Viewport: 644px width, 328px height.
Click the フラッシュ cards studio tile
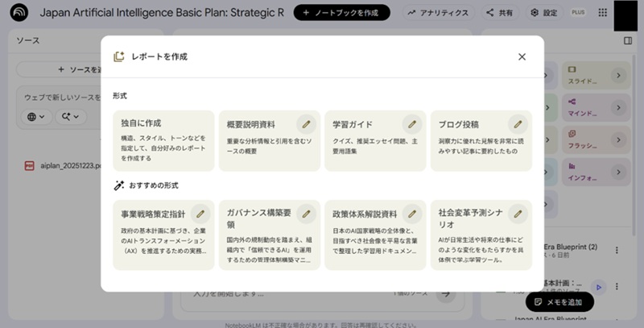click(x=596, y=139)
